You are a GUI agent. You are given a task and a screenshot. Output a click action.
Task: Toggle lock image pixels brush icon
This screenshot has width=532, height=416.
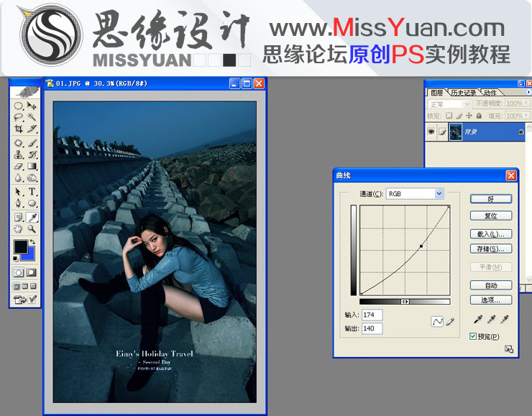point(459,116)
